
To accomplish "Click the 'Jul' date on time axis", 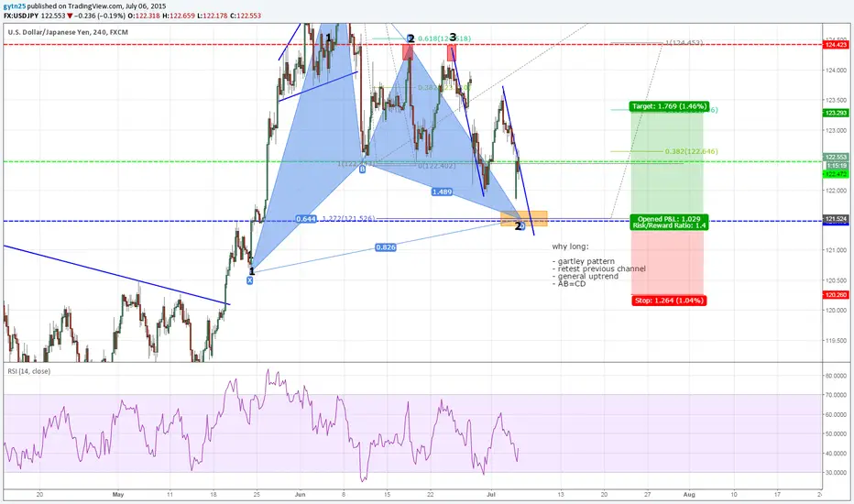I will click(x=492, y=495).
